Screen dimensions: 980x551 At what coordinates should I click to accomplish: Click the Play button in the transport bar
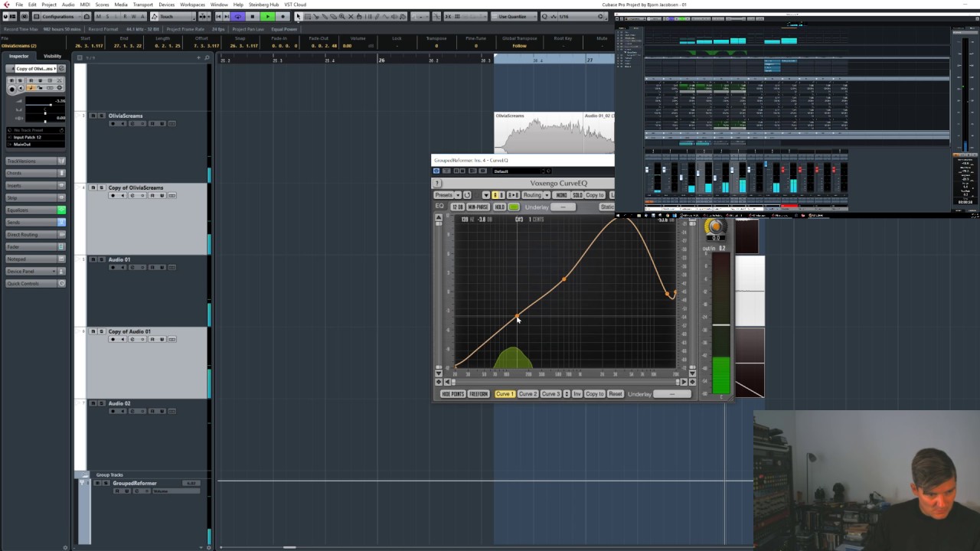point(268,16)
